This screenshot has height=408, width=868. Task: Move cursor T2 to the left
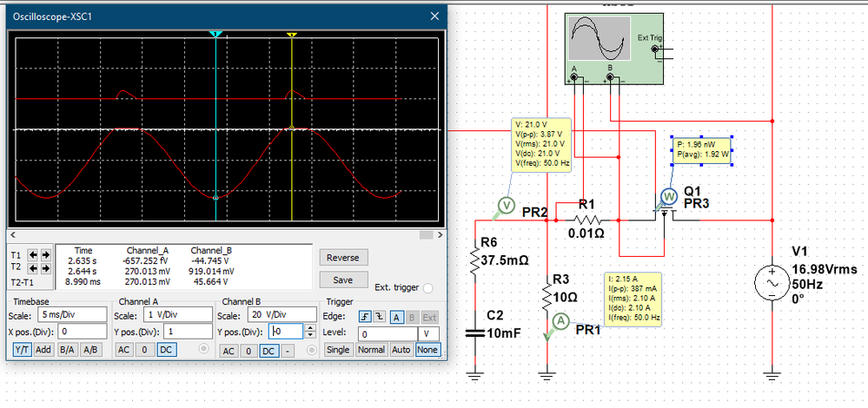tap(33, 267)
